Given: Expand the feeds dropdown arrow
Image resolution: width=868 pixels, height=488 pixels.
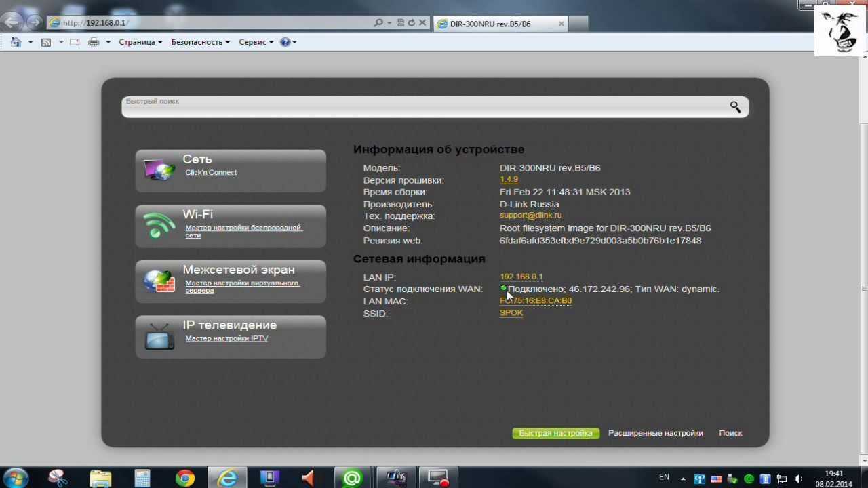Looking at the screenshot, I should pos(60,42).
